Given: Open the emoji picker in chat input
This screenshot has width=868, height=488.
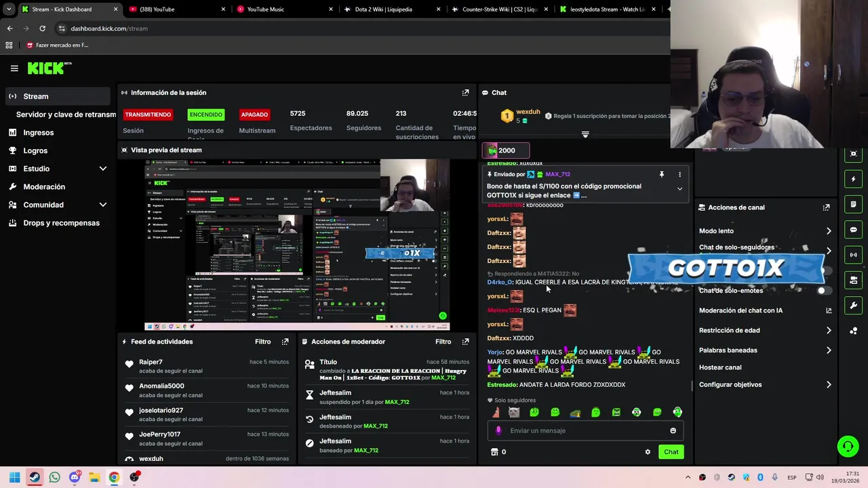Looking at the screenshot, I should 673,430.
